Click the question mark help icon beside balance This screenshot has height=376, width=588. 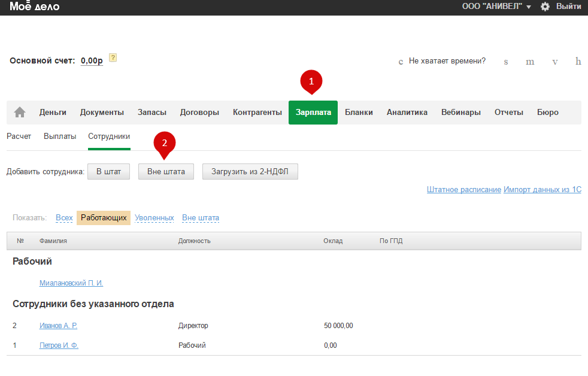(113, 58)
